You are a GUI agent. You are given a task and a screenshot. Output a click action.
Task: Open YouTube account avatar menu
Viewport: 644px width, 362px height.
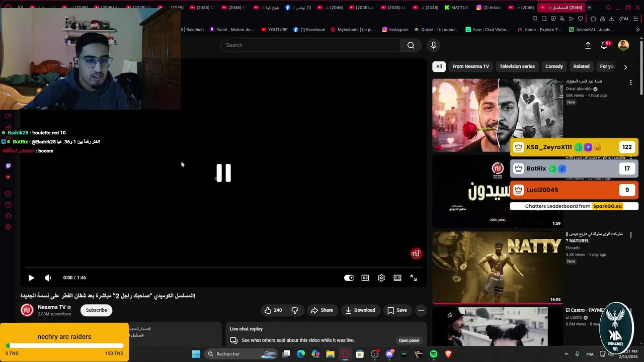[623, 45]
